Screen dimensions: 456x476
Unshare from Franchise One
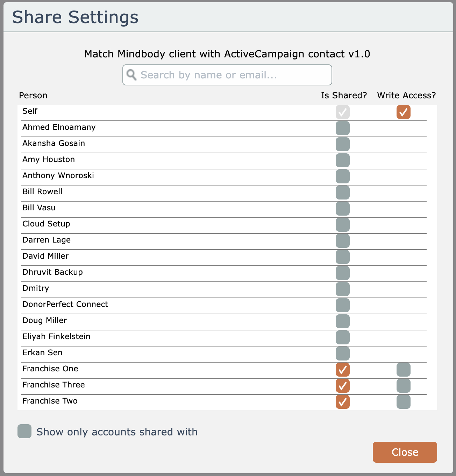[x=342, y=370]
